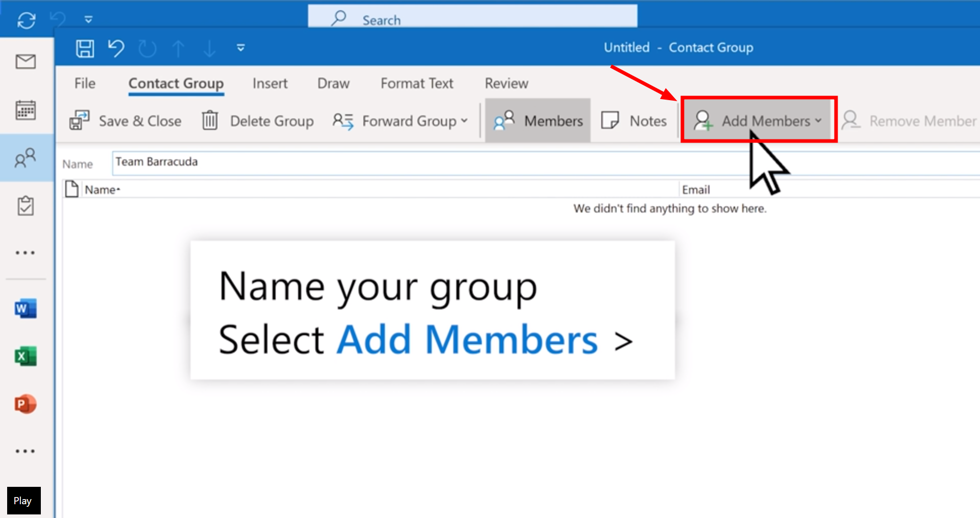Launch PowerPoint from the sidebar
Viewport: 980px width, 518px height.
(25, 404)
